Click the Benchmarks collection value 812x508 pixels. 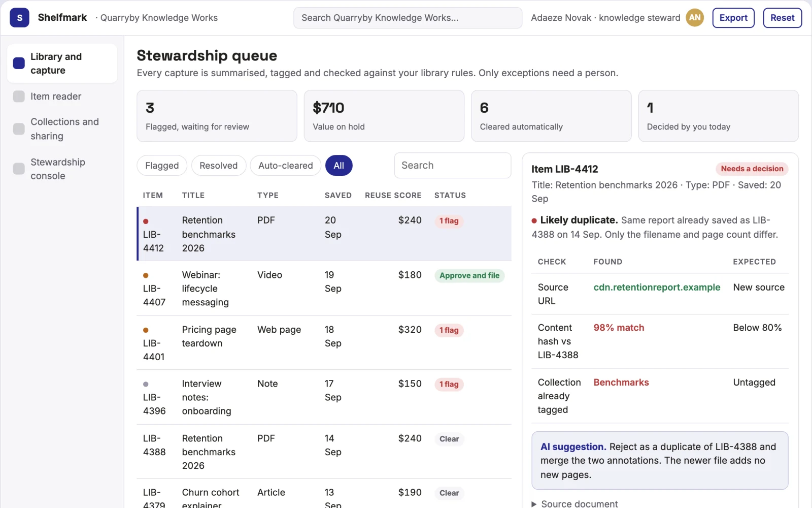[x=621, y=383]
